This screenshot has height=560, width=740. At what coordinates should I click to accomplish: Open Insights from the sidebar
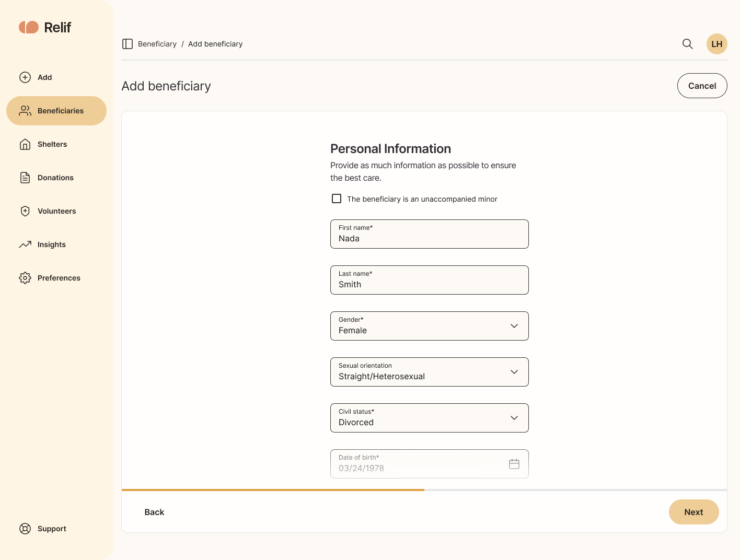tap(56, 244)
